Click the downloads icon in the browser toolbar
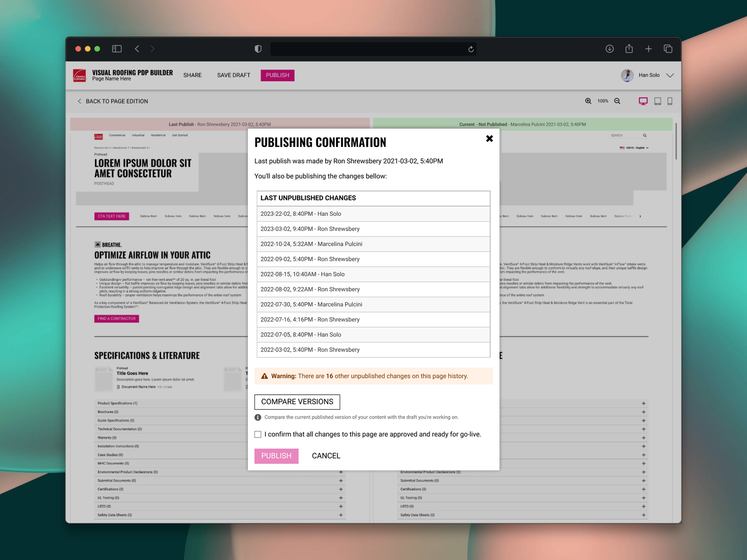 pos(610,49)
